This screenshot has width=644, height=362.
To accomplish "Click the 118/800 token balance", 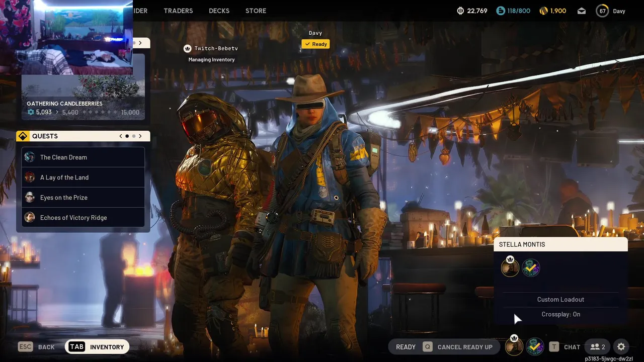I will coord(519,11).
